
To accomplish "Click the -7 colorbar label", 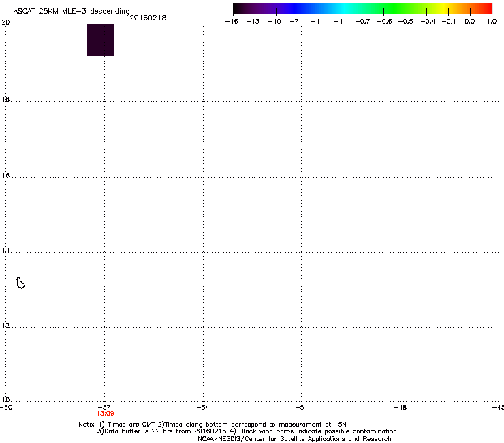I will coord(294,22).
